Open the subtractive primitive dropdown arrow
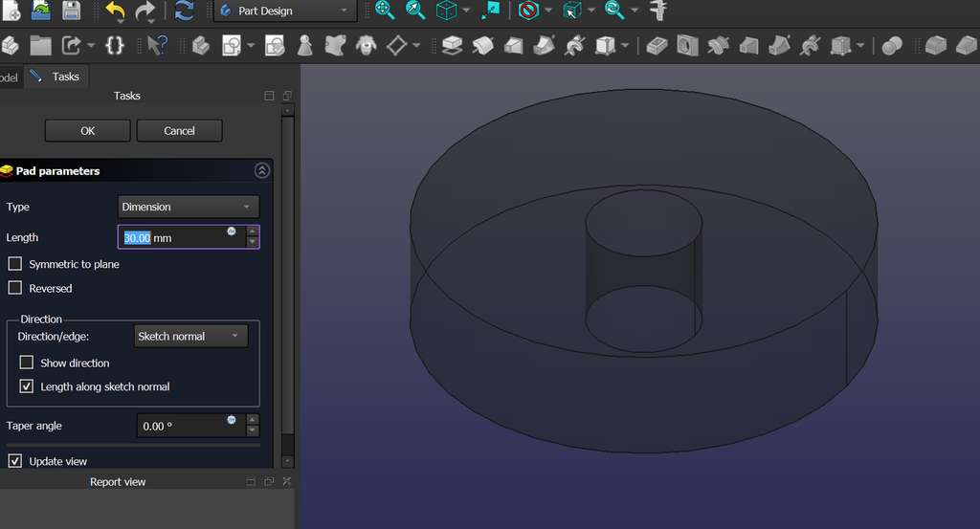980x529 pixels. click(x=860, y=46)
